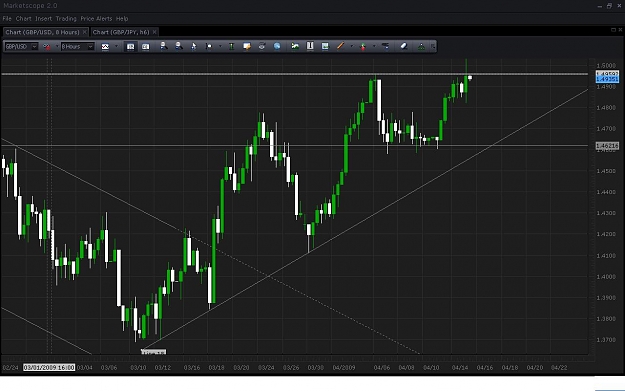Viewport: 625px width, 391px height.
Task: Click the green triangle icon at toolbar end
Action: coord(421,47)
